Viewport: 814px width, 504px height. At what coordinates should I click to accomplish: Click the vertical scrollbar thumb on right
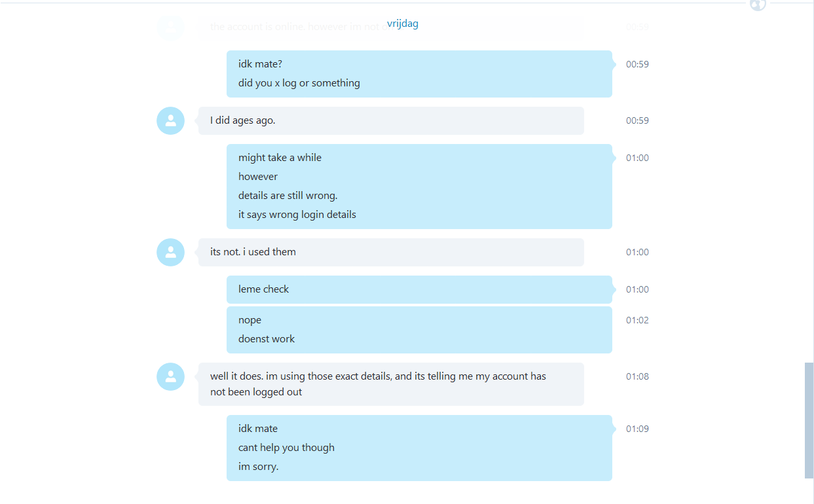pos(809,420)
